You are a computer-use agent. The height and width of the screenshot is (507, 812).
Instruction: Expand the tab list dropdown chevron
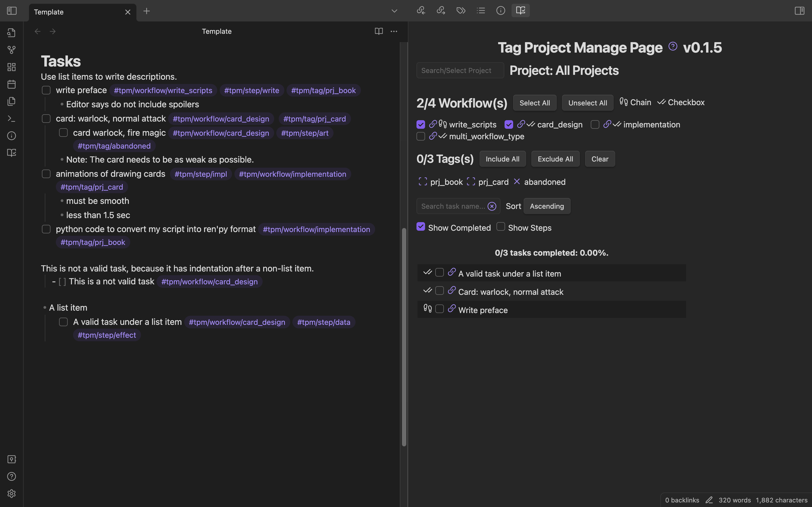point(394,11)
